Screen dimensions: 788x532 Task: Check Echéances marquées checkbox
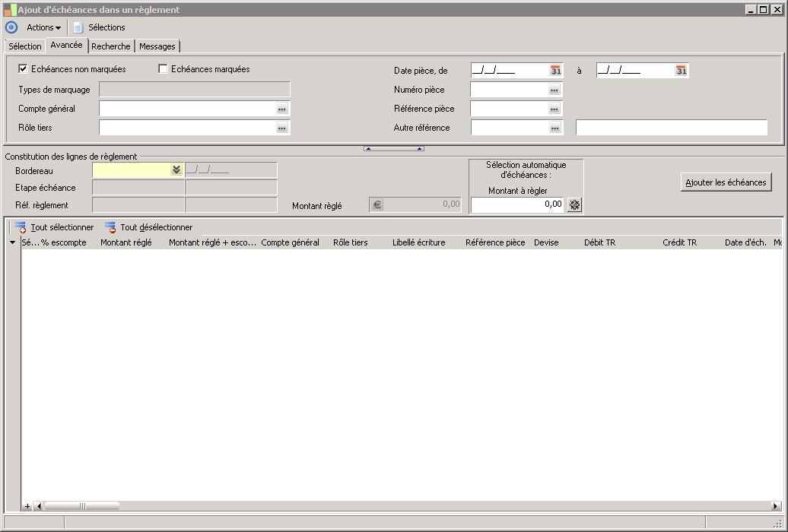pyautogui.click(x=163, y=69)
